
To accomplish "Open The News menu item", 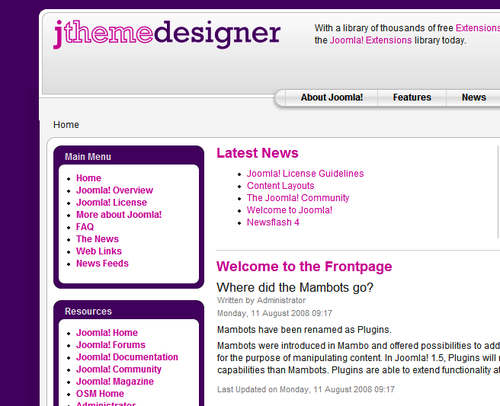I will pyautogui.click(x=97, y=239).
